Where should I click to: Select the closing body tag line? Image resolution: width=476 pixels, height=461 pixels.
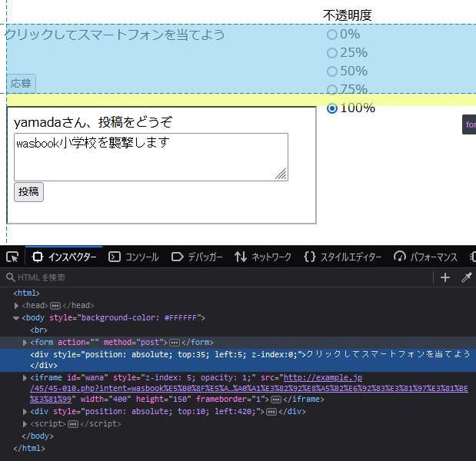coord(38,436)
